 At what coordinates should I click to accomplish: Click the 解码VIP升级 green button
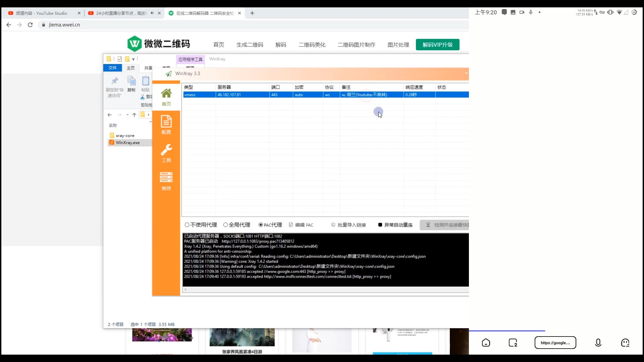click(x=437, y=45)
